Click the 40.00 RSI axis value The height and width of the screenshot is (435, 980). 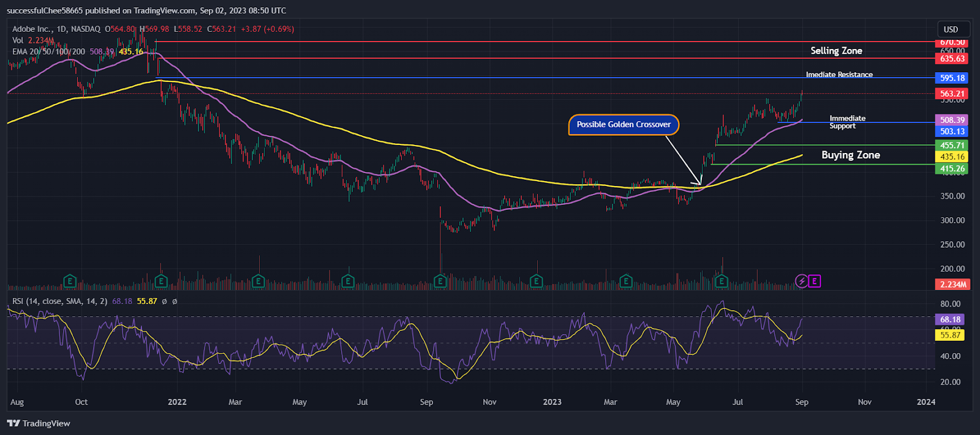951,356
